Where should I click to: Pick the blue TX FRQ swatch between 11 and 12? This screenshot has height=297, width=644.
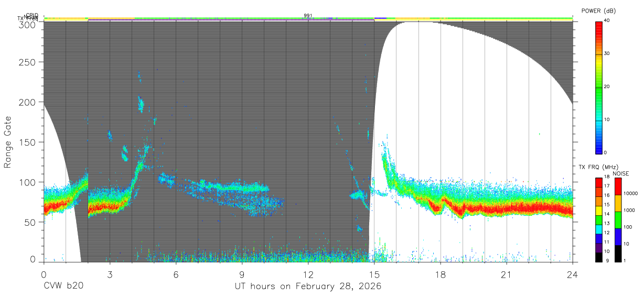599,238
